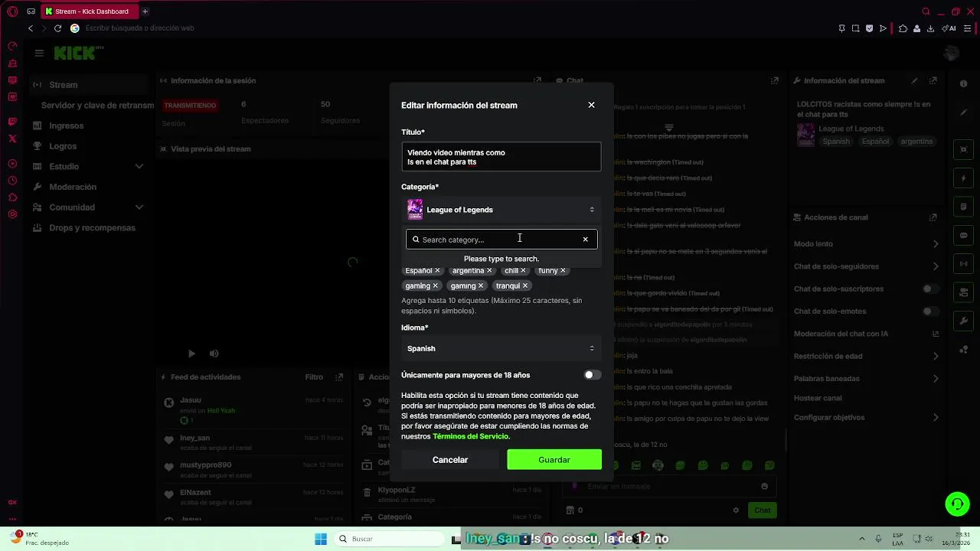This screenshot has width=980, height=551.
Task: Pop out the Chat panel
Action: pos(775,80)
